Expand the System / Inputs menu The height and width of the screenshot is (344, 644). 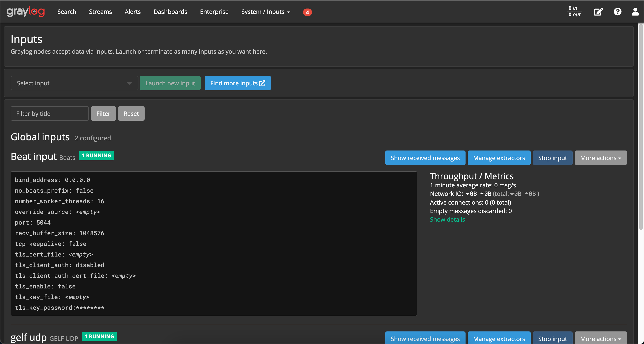click(266, 11)
